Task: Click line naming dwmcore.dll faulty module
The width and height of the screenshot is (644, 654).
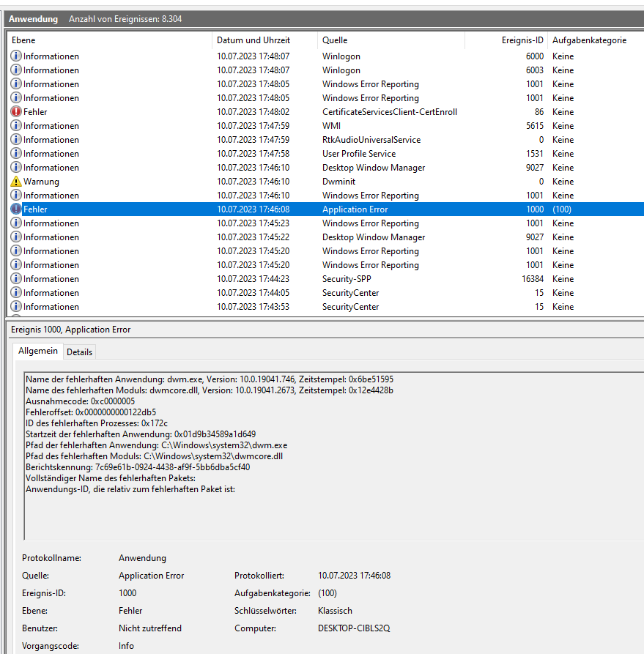Action: pyautogui.click(x=209, y=390)
